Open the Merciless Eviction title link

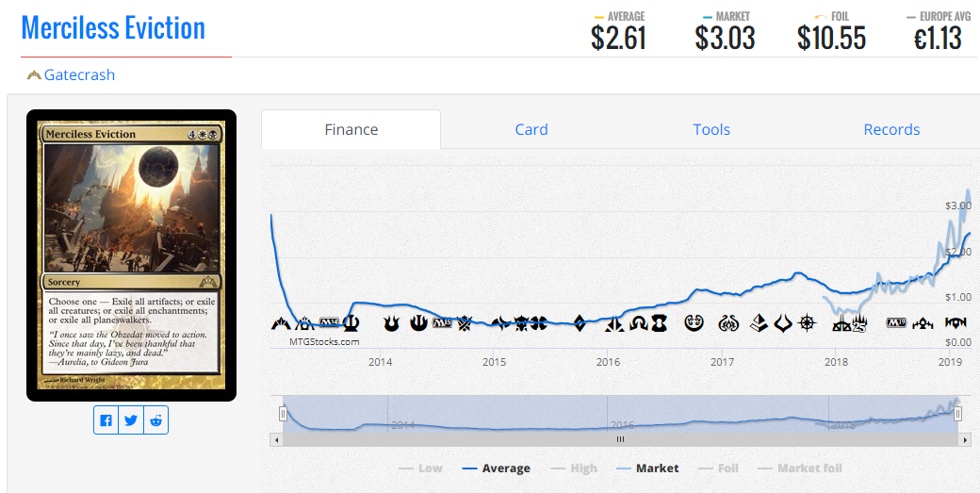coord(113,28)
